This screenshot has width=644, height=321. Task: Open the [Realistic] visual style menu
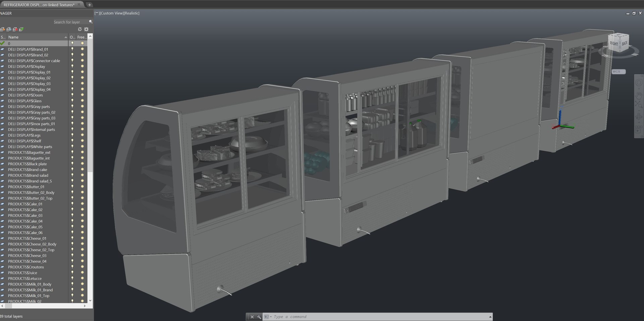pyautogui.click(x=131, y=13)
